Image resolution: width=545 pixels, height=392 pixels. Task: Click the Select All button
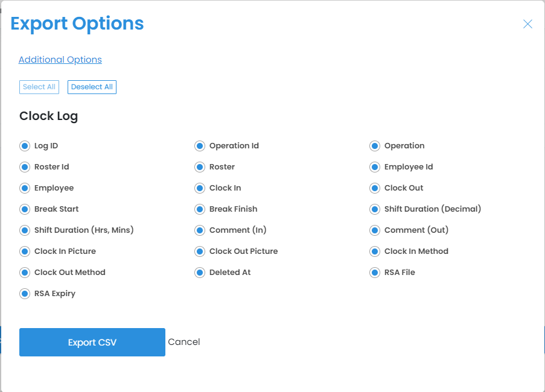click(39, 87)
